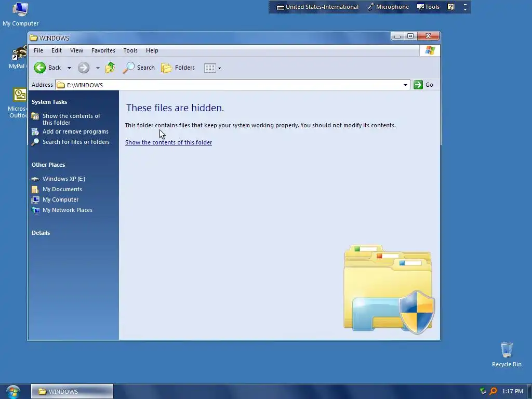Open the Help menu
Viewport: 532px width, 399px height.
click(152, 50)
